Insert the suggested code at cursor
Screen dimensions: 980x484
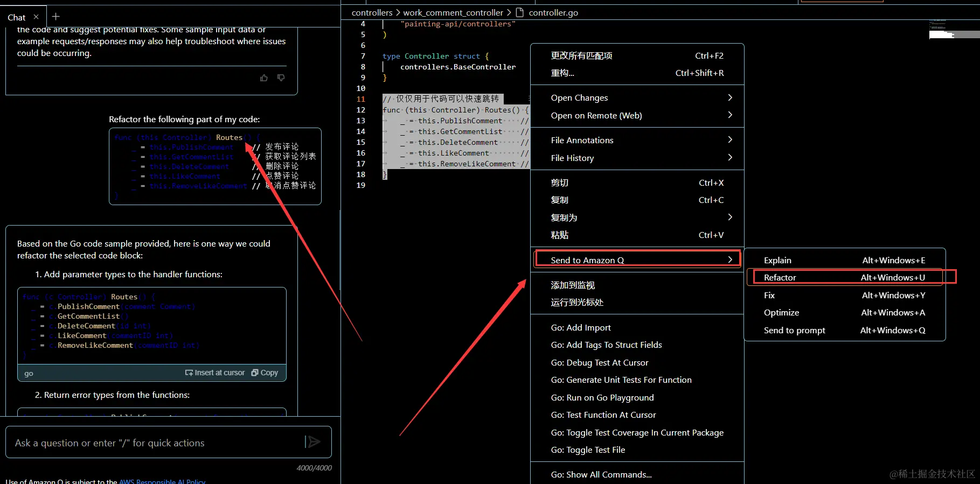[x=214, y=373]
